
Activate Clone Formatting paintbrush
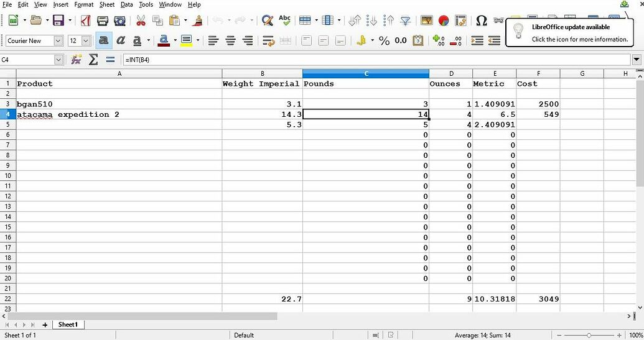pyautogui.click(x=198, y=20)
